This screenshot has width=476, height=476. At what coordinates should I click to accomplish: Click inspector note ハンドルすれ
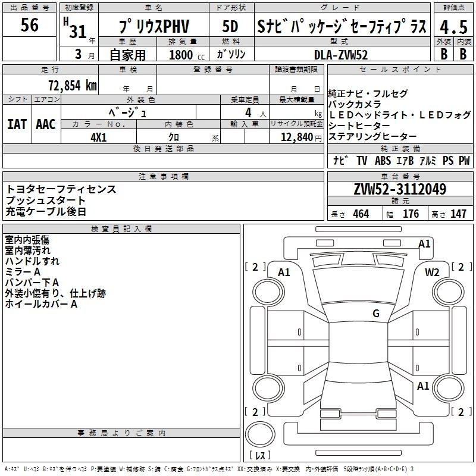click(32, 261)
